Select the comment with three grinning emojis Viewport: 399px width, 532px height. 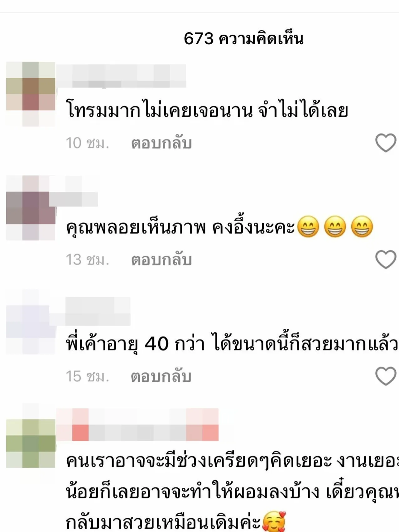(219, 227)
